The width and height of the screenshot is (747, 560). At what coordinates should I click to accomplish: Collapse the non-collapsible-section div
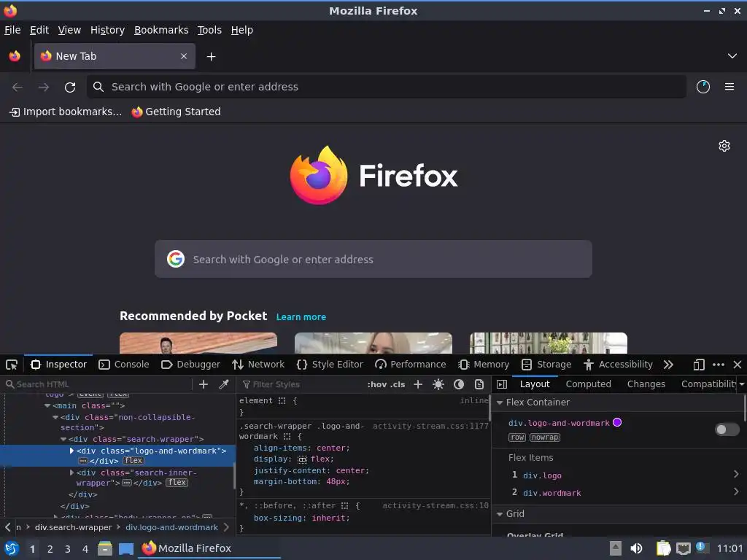coord(55,417)
